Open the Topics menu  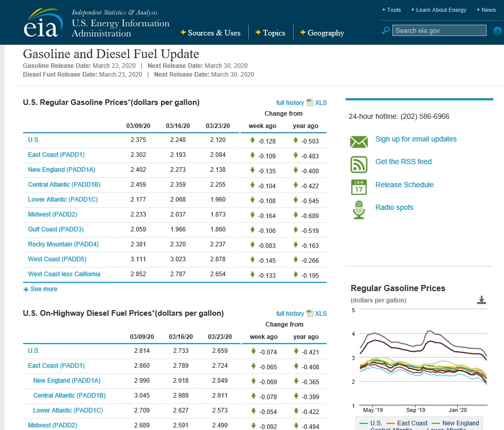click(x=271, y=33)
